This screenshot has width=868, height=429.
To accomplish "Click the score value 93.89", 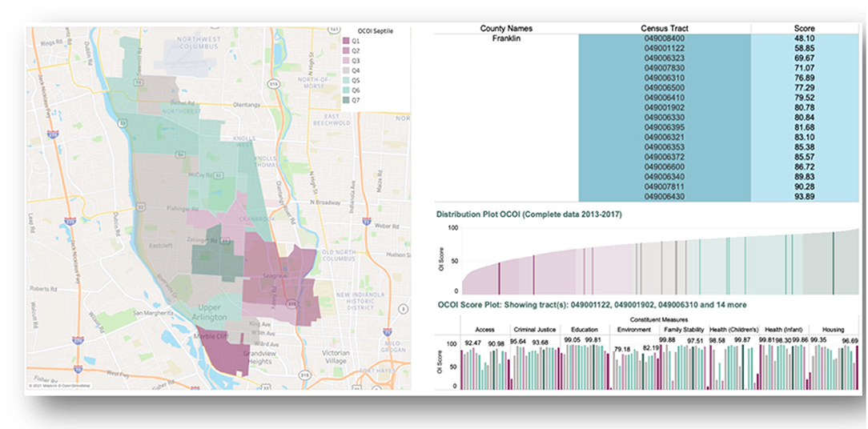I will (804, 197).
